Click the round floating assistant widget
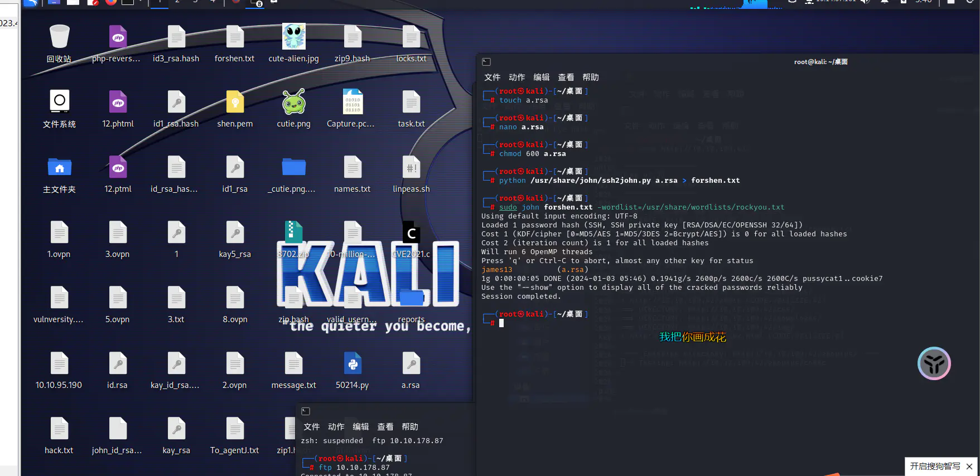 (934, 363)
